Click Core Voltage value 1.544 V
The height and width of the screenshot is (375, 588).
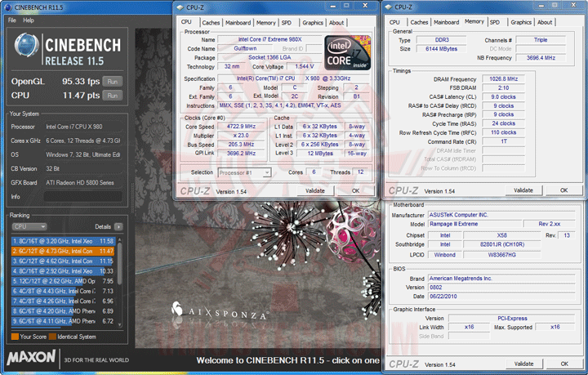[305, 66]
